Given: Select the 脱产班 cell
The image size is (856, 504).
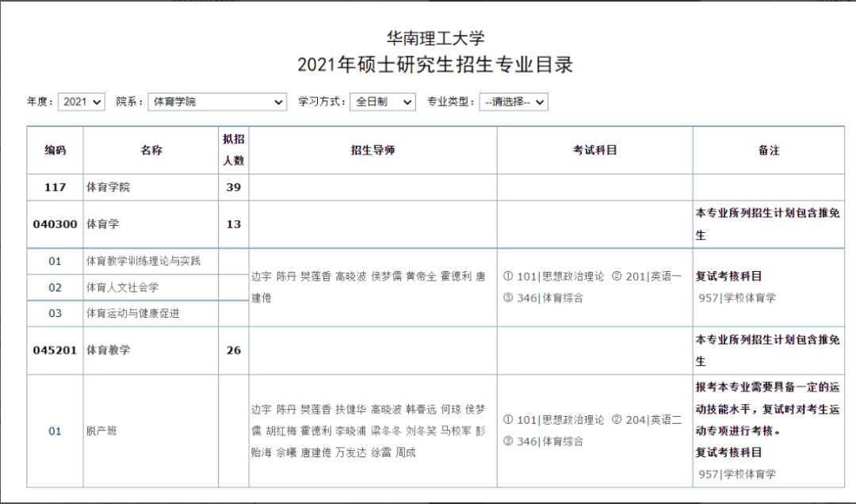Looking at the screenshot, I should pos(151,431).
